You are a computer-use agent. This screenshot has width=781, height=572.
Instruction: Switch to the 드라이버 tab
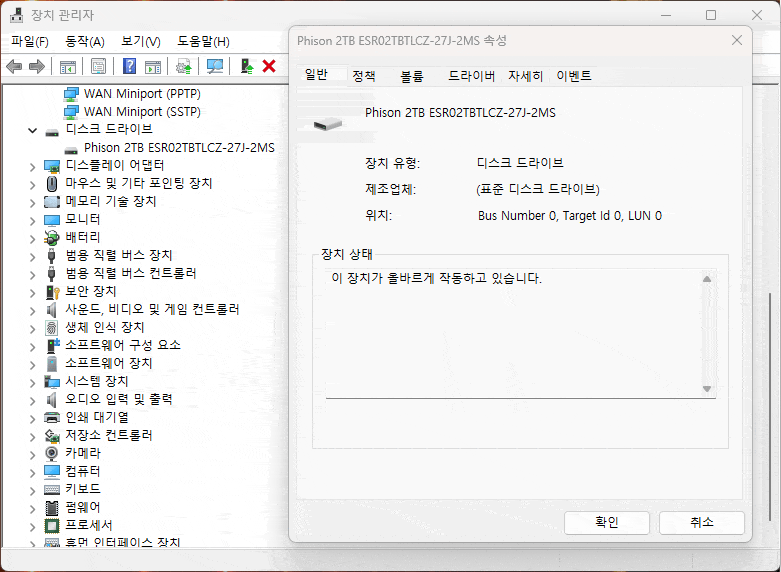(471, 76)
